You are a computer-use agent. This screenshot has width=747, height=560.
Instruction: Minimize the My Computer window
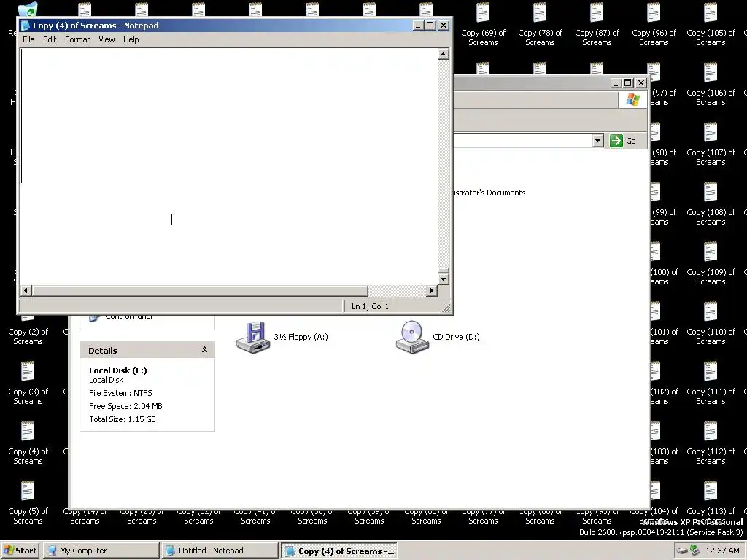(616, 83)
